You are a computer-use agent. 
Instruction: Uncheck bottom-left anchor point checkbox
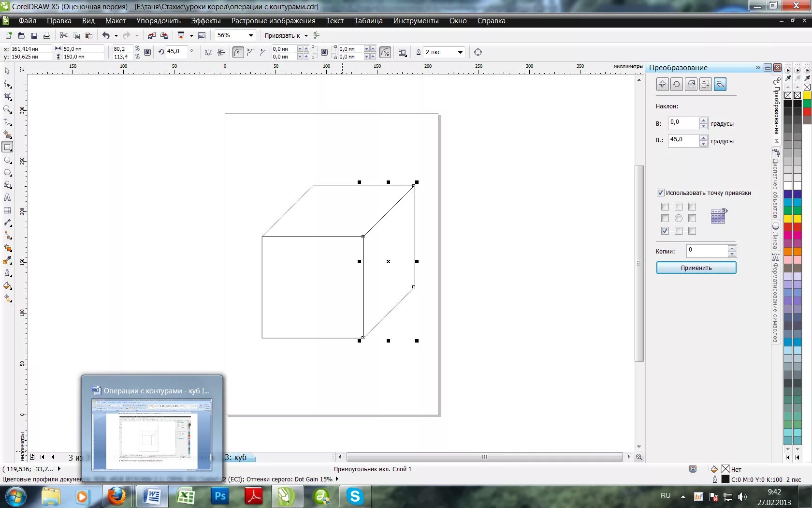point(665,231)
